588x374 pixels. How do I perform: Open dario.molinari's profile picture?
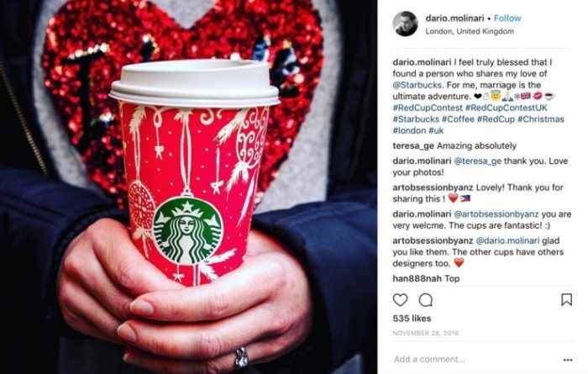405,24
